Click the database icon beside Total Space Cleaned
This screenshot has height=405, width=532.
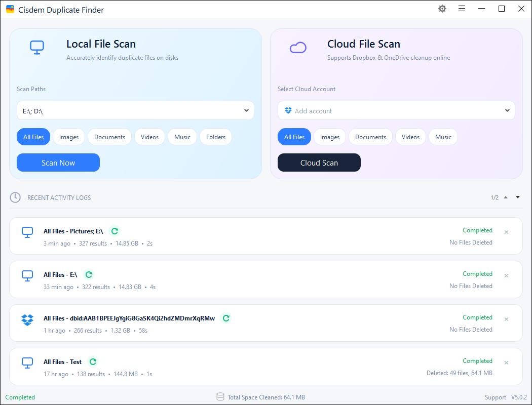coord(220,397)
